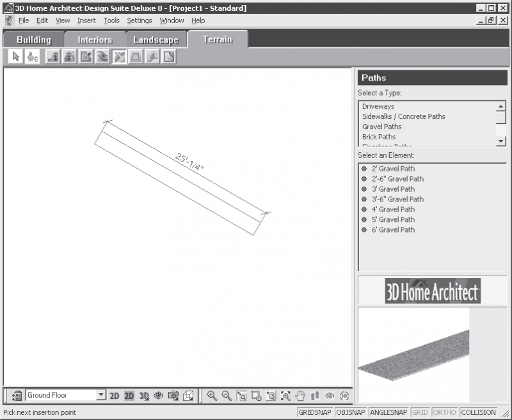This screenshot has width=512, height=420.
Task: Toggle GRIDSNAP in the status bar
Action: pos(315,412)
